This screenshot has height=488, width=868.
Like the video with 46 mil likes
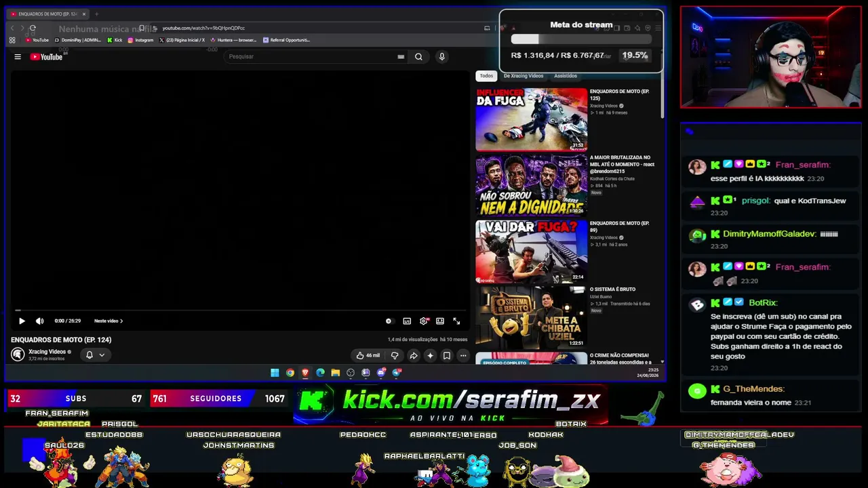(x=368, y=355)
